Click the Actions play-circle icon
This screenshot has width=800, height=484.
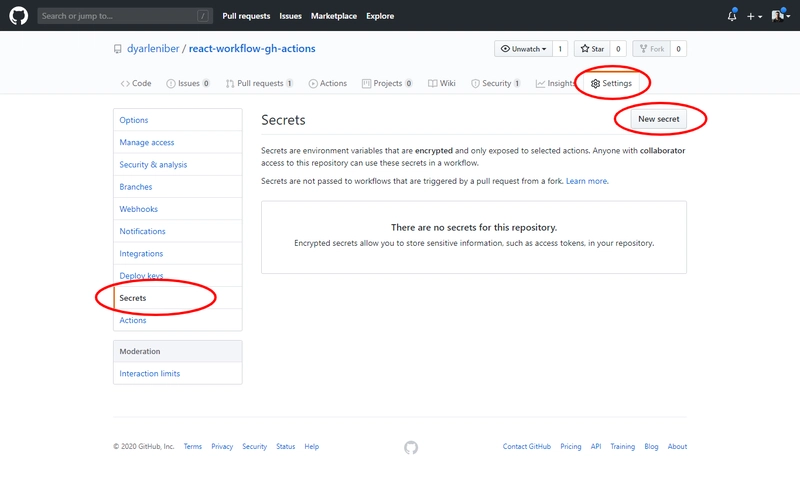313,84
